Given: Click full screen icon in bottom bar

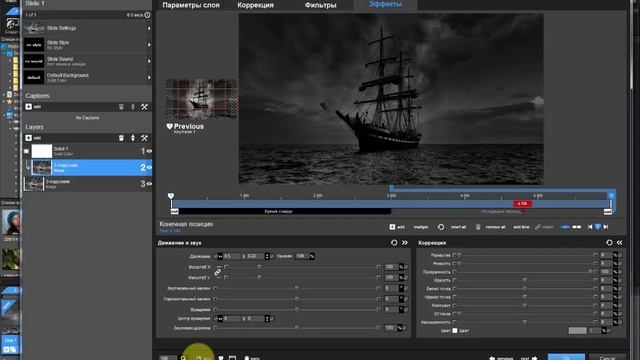Looking at the screenshot, I should pyautogui.click(x=232, y=358).
